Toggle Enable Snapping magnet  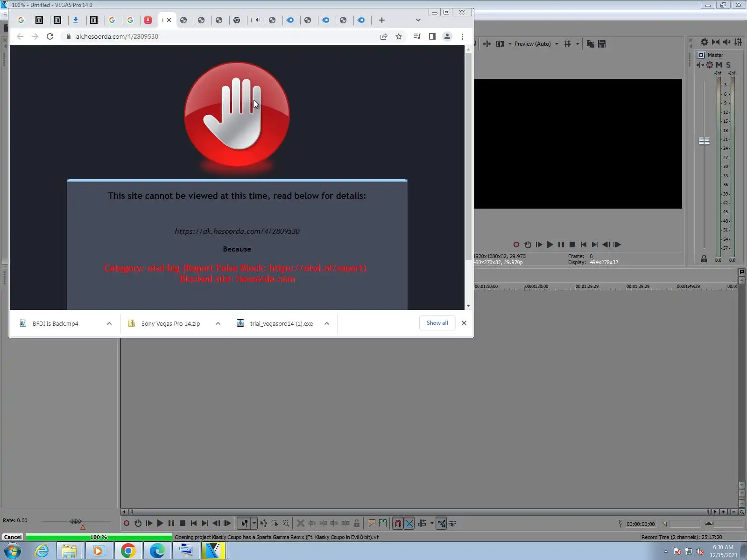[398, 524]
